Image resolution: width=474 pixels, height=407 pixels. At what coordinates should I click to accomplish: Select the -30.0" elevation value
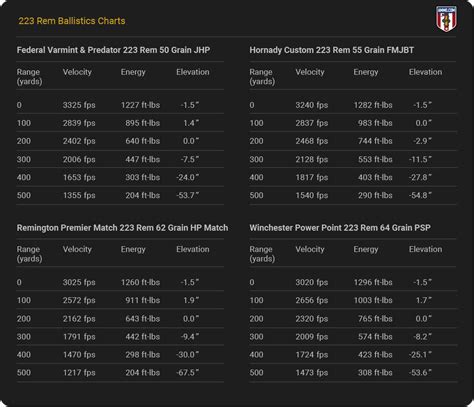click(188, 355)
